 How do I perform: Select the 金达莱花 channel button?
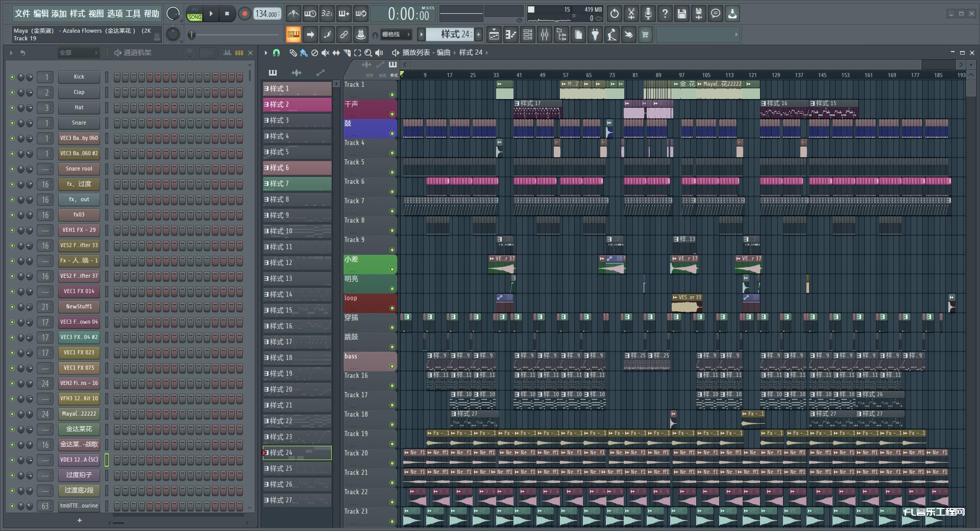tap(79, 429)
